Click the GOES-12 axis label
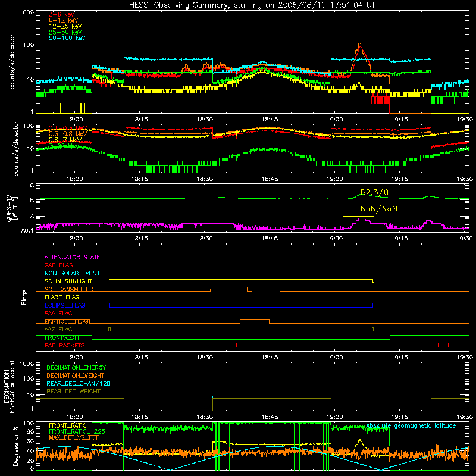The height and width of the screenshot is (476, 476). pyautogui.click(x=11, y=208)
